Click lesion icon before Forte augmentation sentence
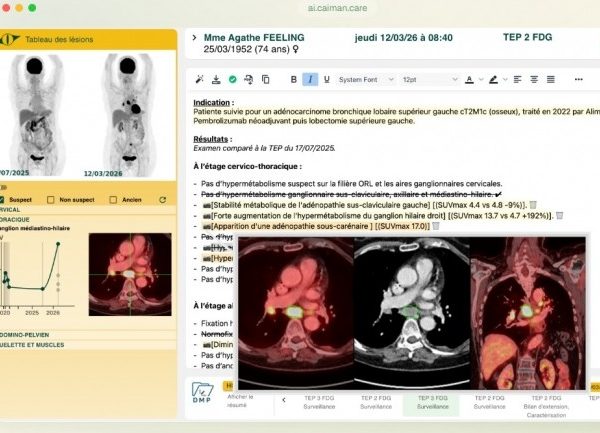The height and width of the screenshot is (433, 600). [x=207, y=216]
